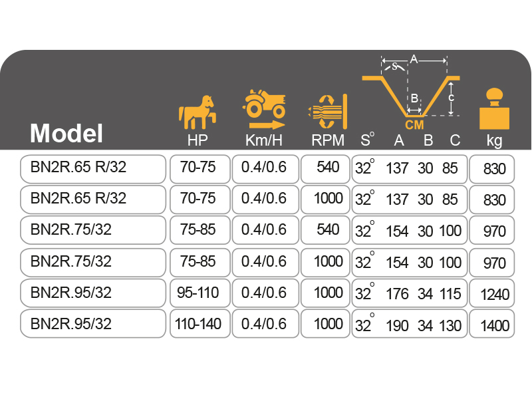
Task: Select the 1240 kg weight cell
Action: [492, 293]
